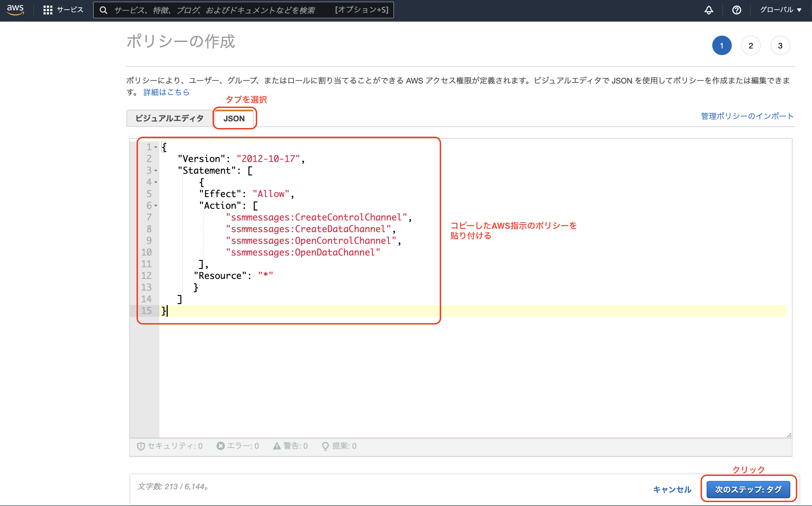Switch to the ビジュアルエディタ tab
The width and height of the screenshot is (812, 506).
[169, 118]
